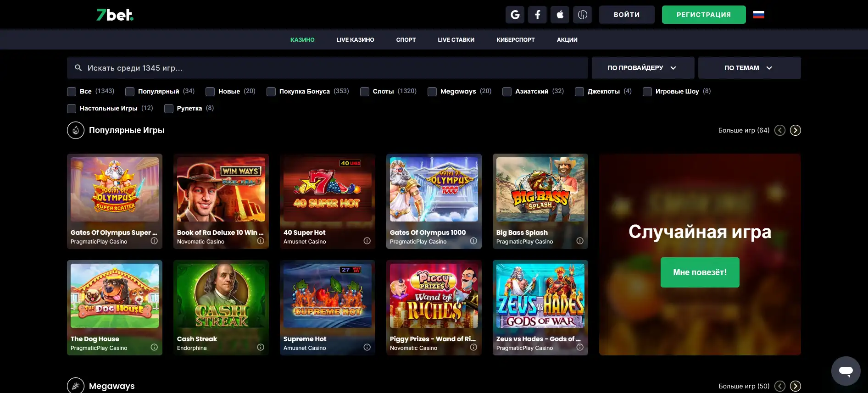Check the Megaways filter checkbox
Screen dimensions: 868x393
click(x=432, y=92)
